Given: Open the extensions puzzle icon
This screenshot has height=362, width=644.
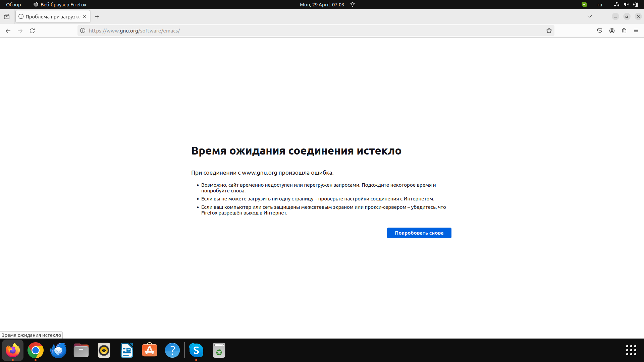Looking at the screenshot, I should pyautogui.click(x=624, y=31).
